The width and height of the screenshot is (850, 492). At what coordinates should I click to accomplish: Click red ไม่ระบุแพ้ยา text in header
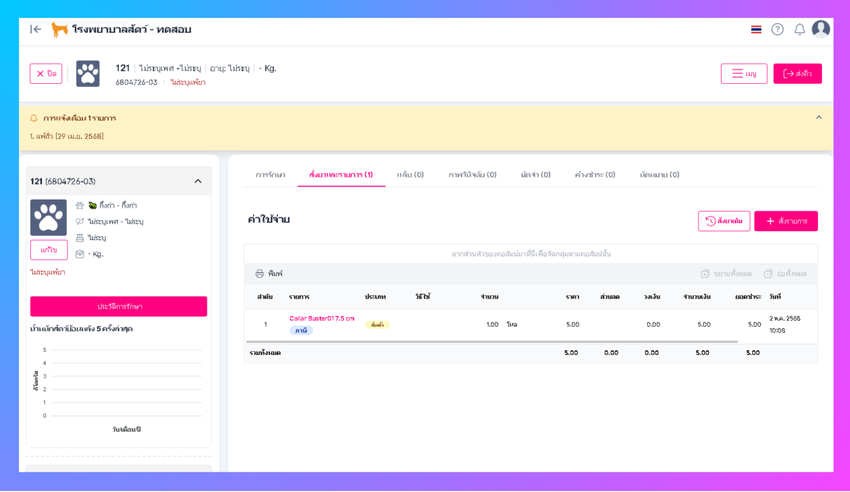click(x=188, y=82)
